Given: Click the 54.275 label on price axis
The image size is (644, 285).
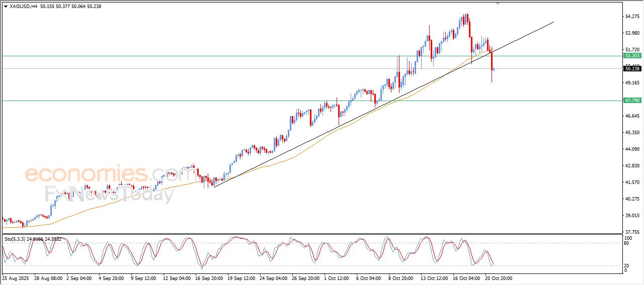Looking at the screenshot, I should click(632, 17).
